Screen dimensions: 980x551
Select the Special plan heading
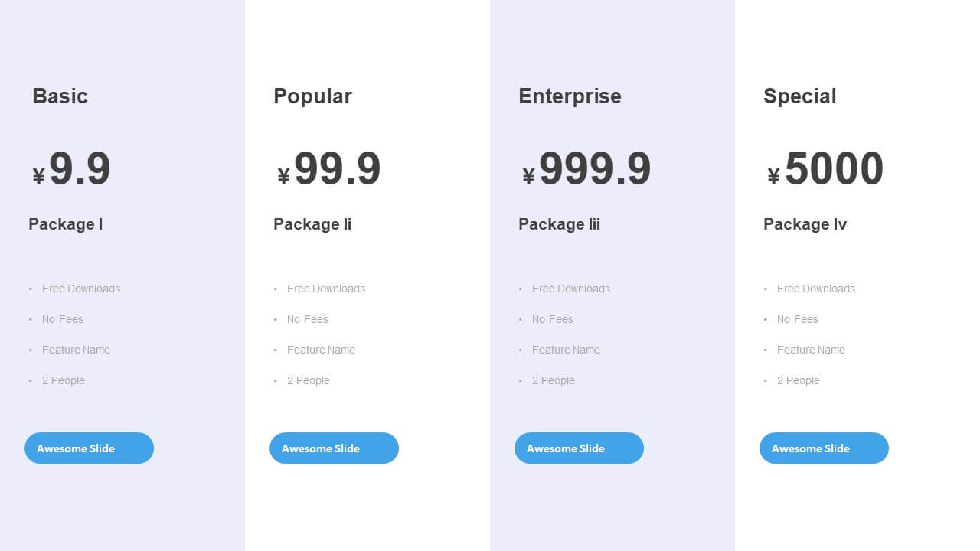coord(799,96)
